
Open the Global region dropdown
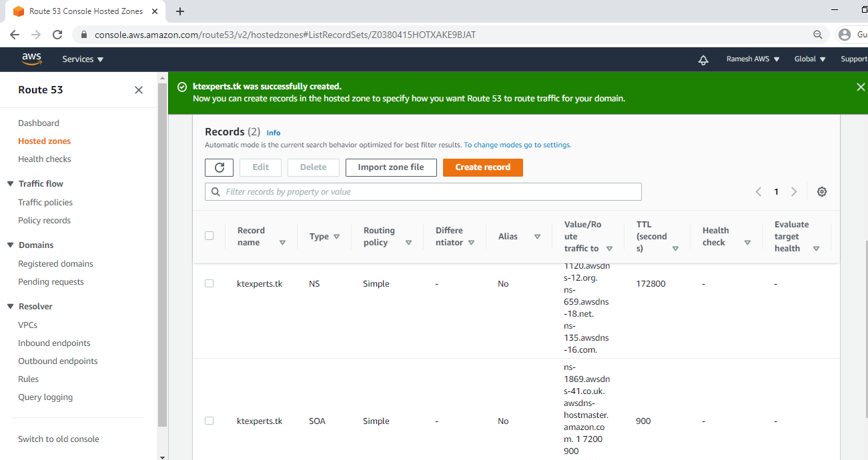pos(810,59)
